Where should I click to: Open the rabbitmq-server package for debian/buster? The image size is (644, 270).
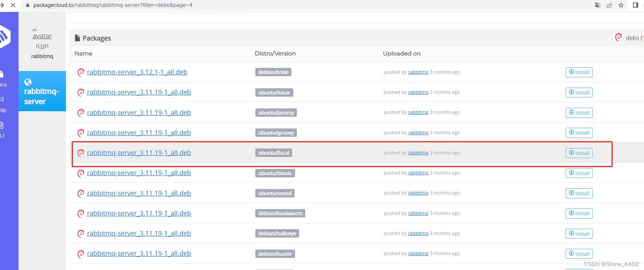click(x=139, y=254)
